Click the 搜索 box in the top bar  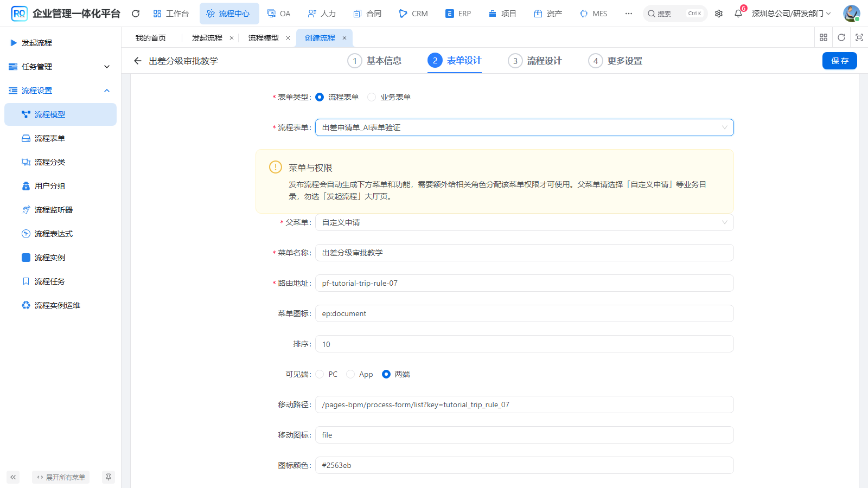click(x=675, y=14)
